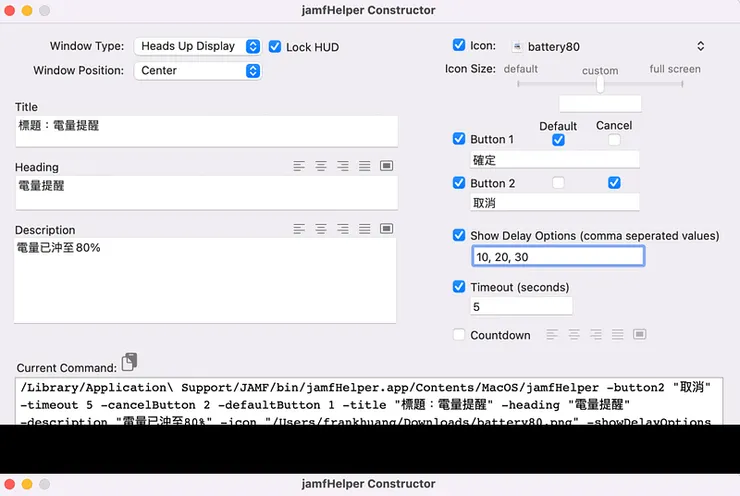Click the default icon size label

coord(521,69)
